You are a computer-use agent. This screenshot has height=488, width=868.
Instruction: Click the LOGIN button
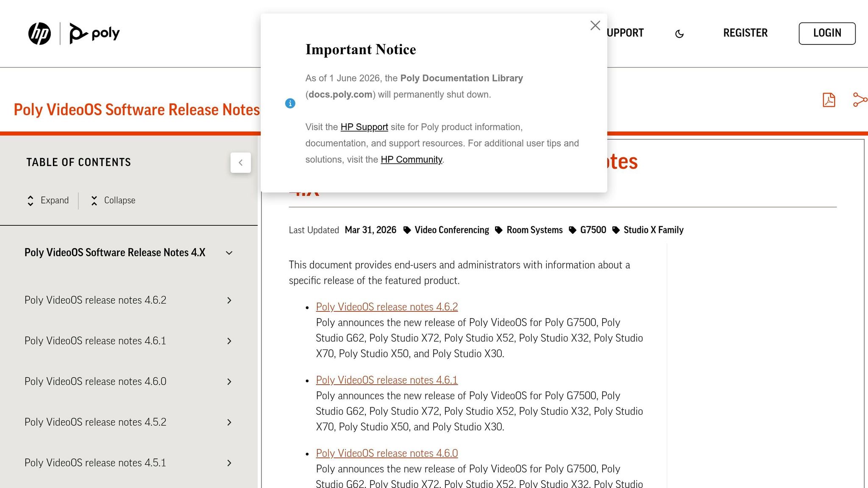(x=827, y=33)
